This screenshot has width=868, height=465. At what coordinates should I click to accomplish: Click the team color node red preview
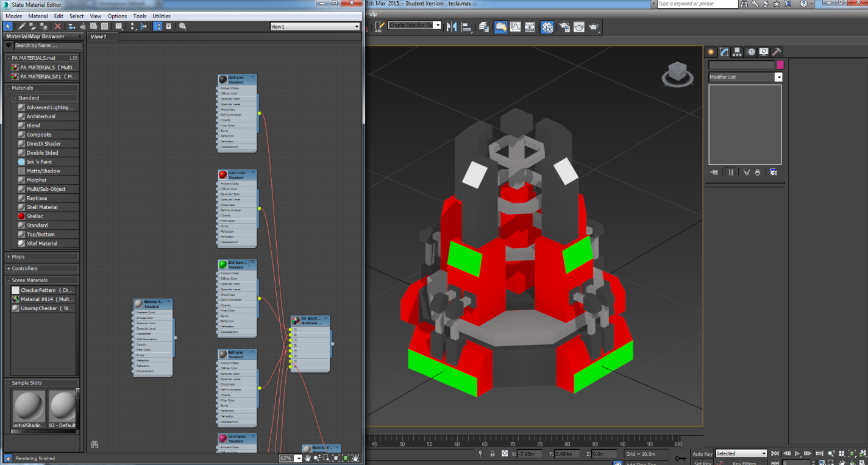[x=222, y=175]
